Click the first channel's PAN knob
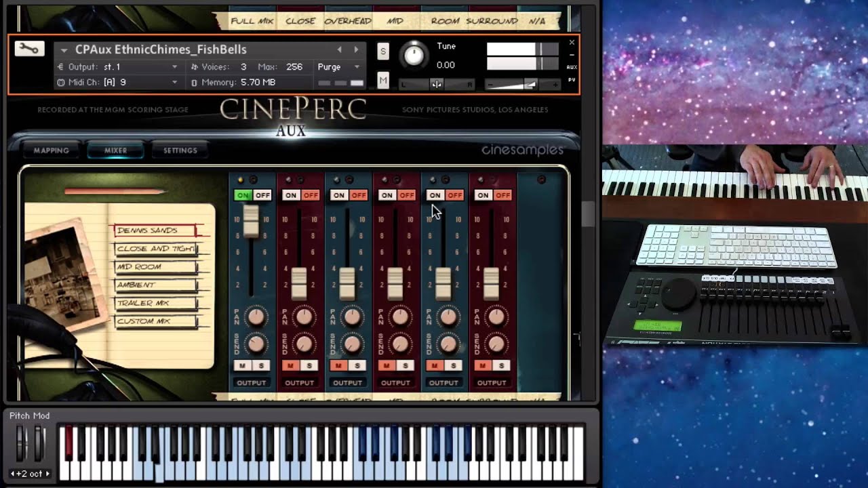This screenshot has height=488, width=868. click(256, 317)
